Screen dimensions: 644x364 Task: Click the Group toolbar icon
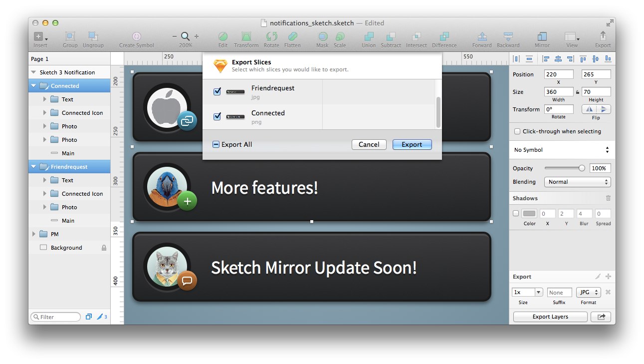[70, 36]
